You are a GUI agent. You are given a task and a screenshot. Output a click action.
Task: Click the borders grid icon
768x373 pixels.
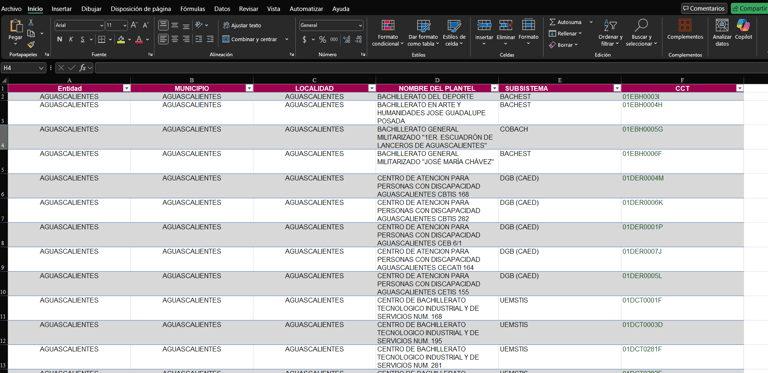(x=101, y=39)
